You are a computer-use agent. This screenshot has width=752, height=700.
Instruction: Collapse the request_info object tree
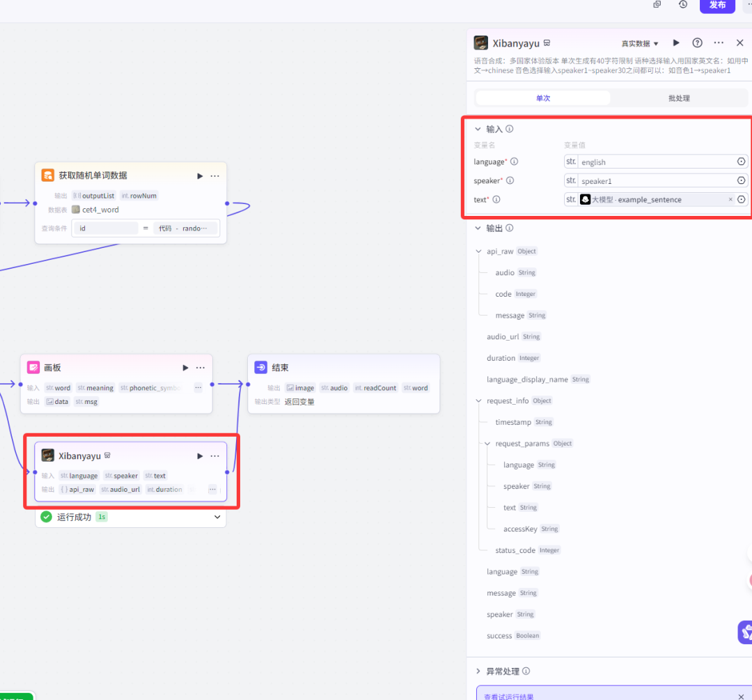[x=478, y=400]
